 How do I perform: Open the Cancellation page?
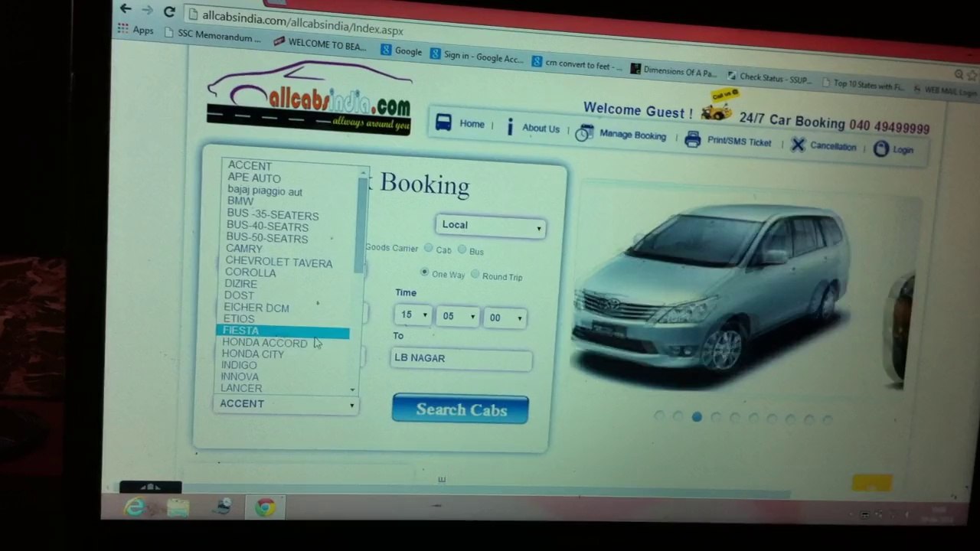pos(833,146)
